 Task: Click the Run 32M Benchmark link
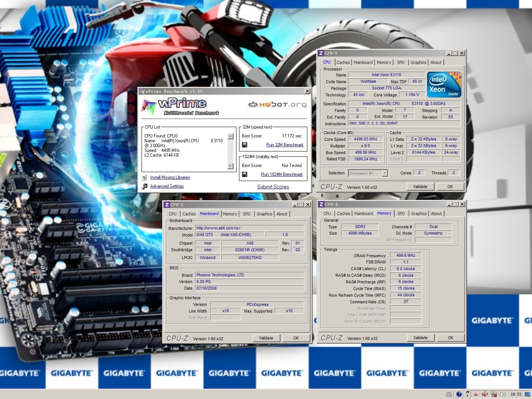[285, 145]
